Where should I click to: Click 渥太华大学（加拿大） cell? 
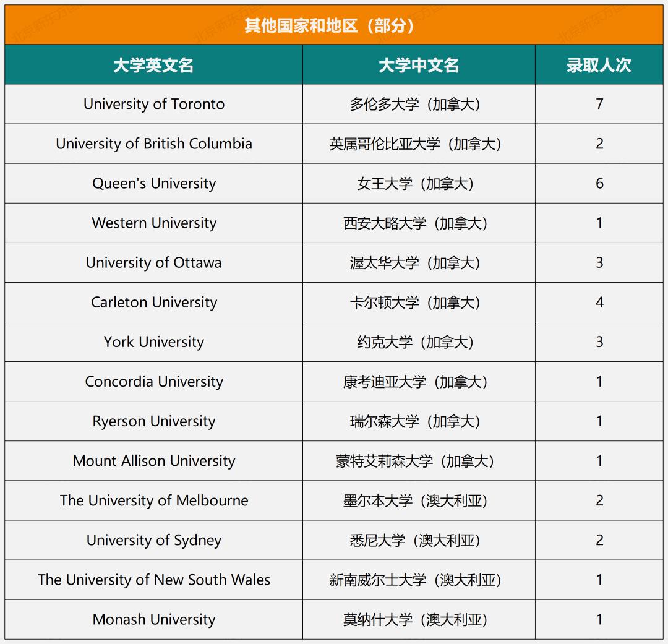click(x=419, y=262)
